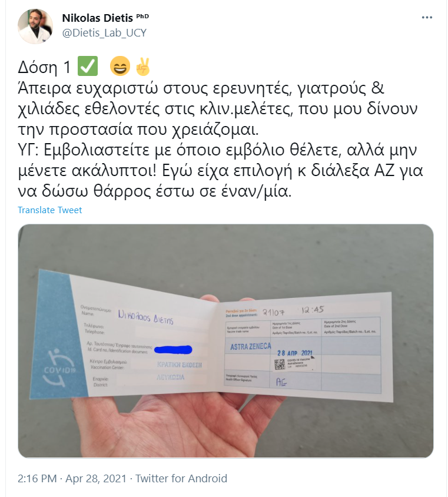
Task: Click the Translate Tweet link
Action: point(49,210)
